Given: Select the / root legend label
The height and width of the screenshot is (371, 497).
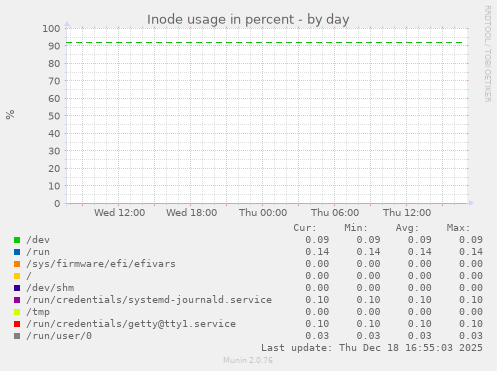Looking at the screenshot, I should pos(29,276).
